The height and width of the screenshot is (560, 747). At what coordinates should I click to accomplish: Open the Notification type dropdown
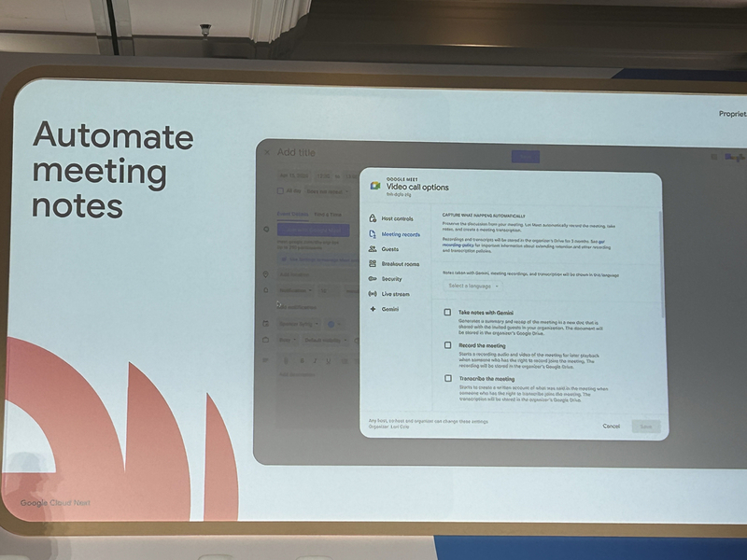[x=295, y=290]
